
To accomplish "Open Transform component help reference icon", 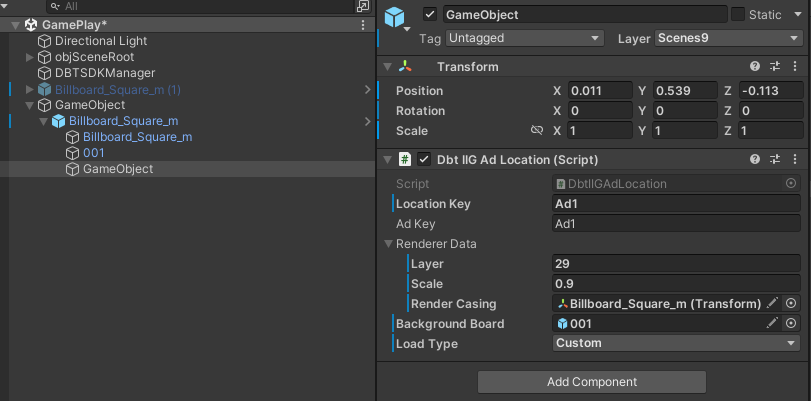I will pos(755,67).
